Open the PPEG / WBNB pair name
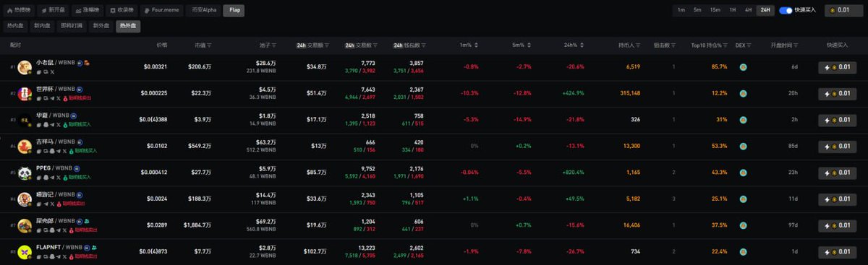The image size is (868, 265). click(x=55, y=168)
